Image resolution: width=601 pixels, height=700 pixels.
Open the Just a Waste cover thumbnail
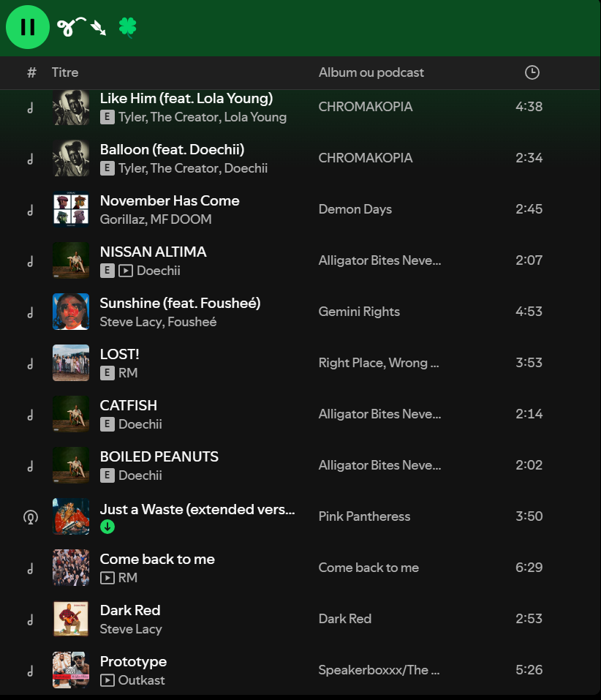click(71, 516)
